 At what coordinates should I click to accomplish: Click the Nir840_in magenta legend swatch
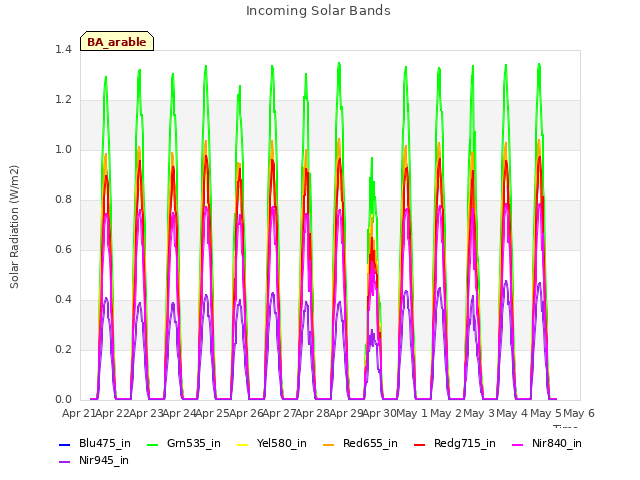(518, 444)
